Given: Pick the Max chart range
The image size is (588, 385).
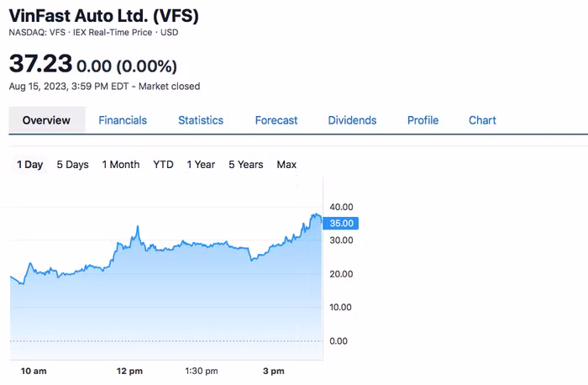Looking at the screenshot, I should click(x=286, y=165).
